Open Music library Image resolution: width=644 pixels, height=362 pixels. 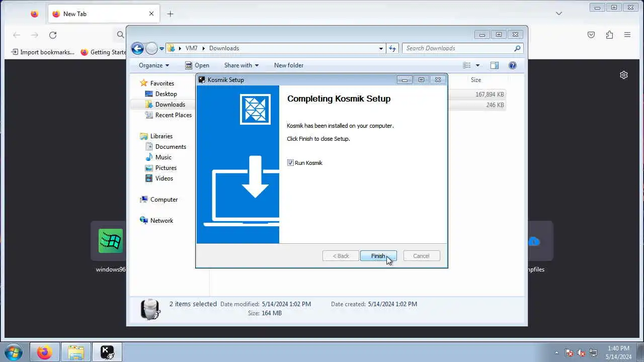tap(163, 157)
